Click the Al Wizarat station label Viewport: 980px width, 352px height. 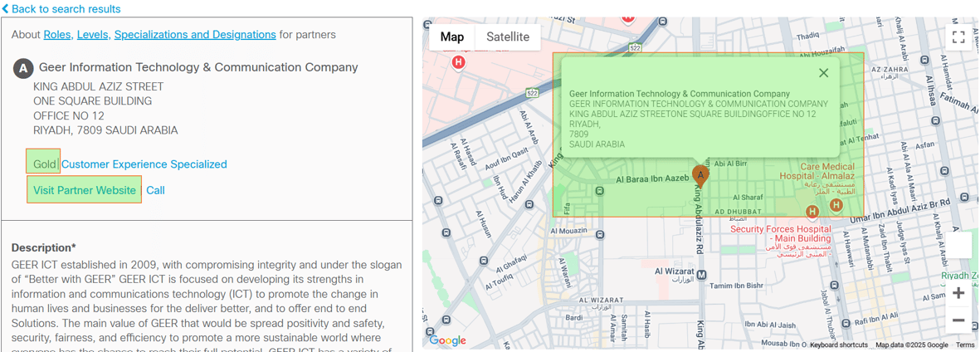(675, 276)
